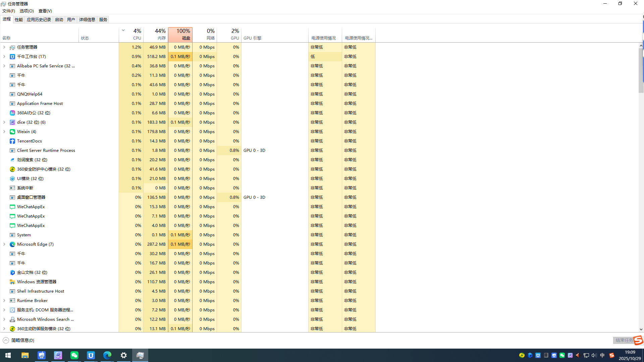Viewport: 644px width, 362px height.
Task: Switch to the 启动 tab
Action: click(59, 20)
